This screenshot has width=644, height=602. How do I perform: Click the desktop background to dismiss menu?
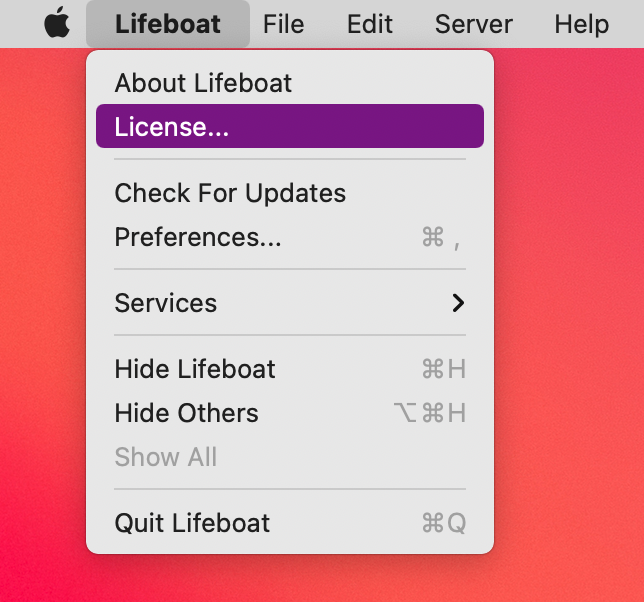[x=570, y=300]
